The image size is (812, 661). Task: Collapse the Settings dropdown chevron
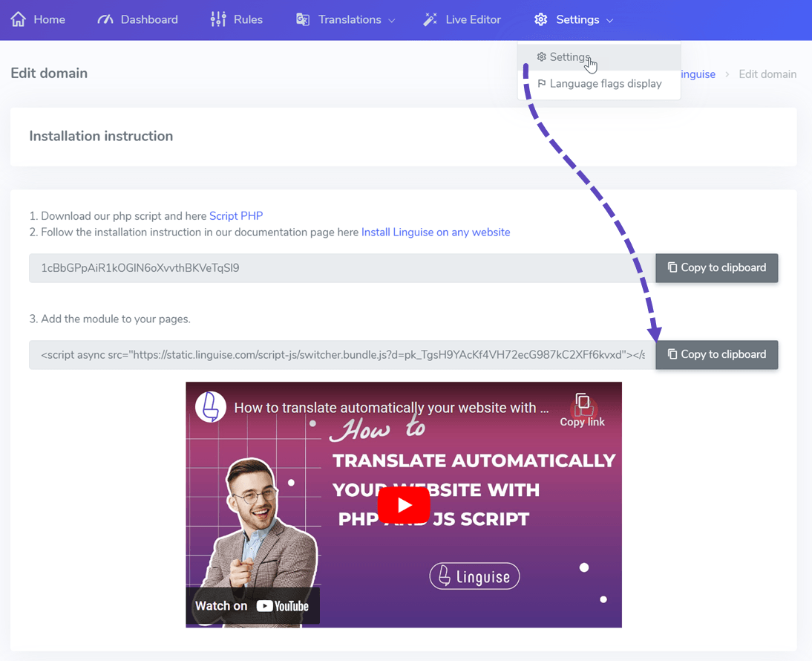coord(609,21)
